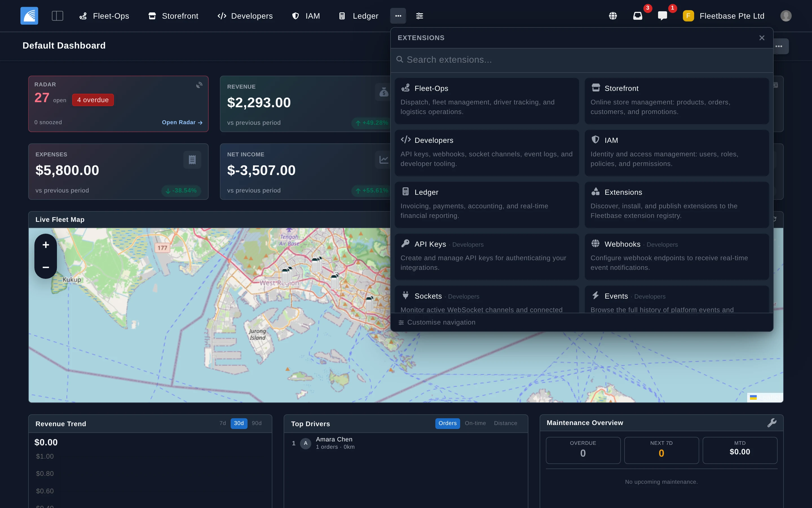Screen dimensions: 812x508
Task: Open the Extensions registry card
Action: click(676, 205)
